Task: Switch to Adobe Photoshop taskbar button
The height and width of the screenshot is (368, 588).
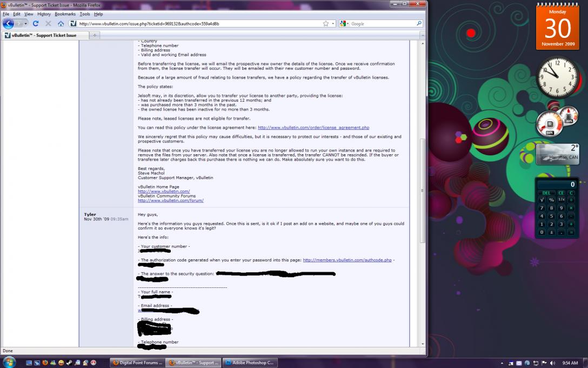Action: (250, 363)
